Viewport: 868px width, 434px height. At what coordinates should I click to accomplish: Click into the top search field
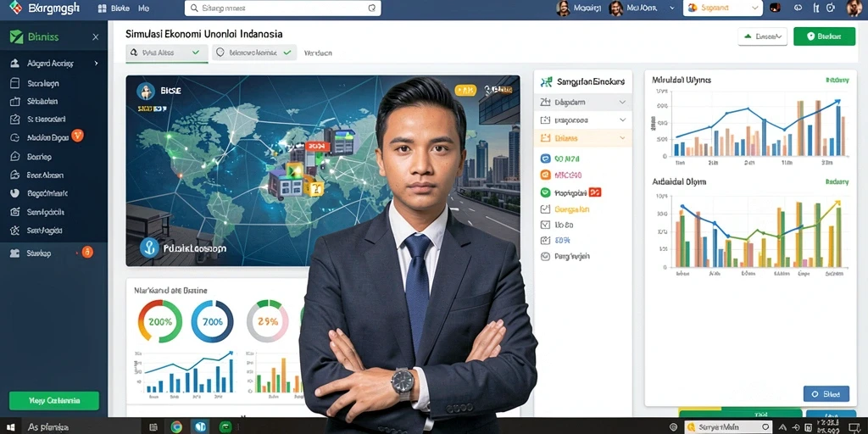click(282, 8)
